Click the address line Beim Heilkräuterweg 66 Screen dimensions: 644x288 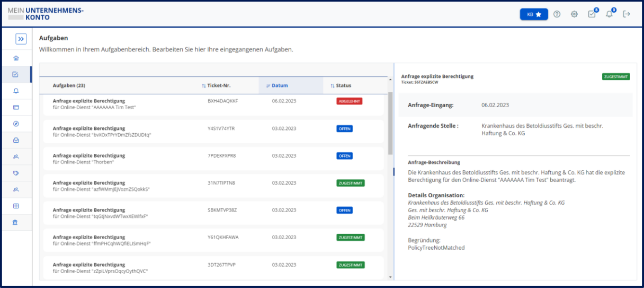coord(436,217)
